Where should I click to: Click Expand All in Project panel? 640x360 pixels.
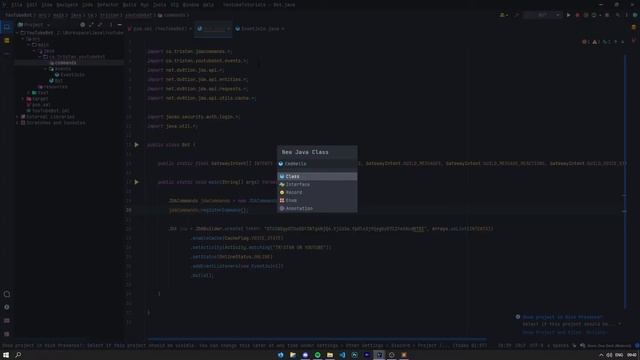(x=91, y=25)
